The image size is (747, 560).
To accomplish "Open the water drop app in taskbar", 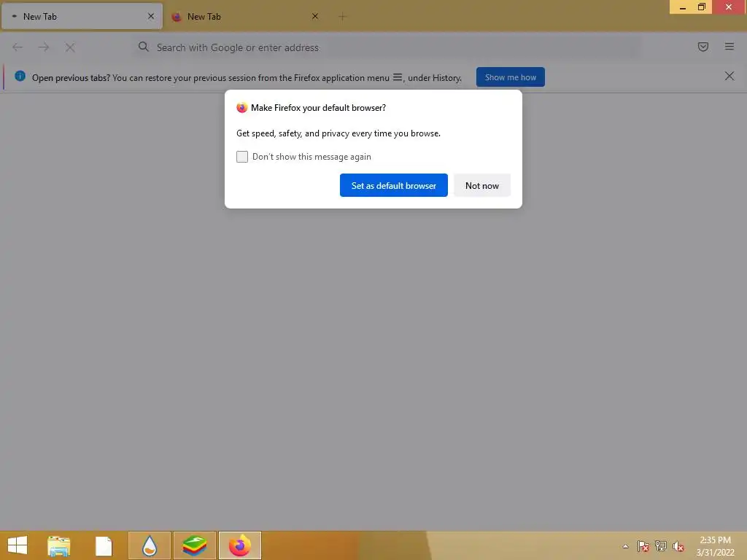I will pos(150,545).
